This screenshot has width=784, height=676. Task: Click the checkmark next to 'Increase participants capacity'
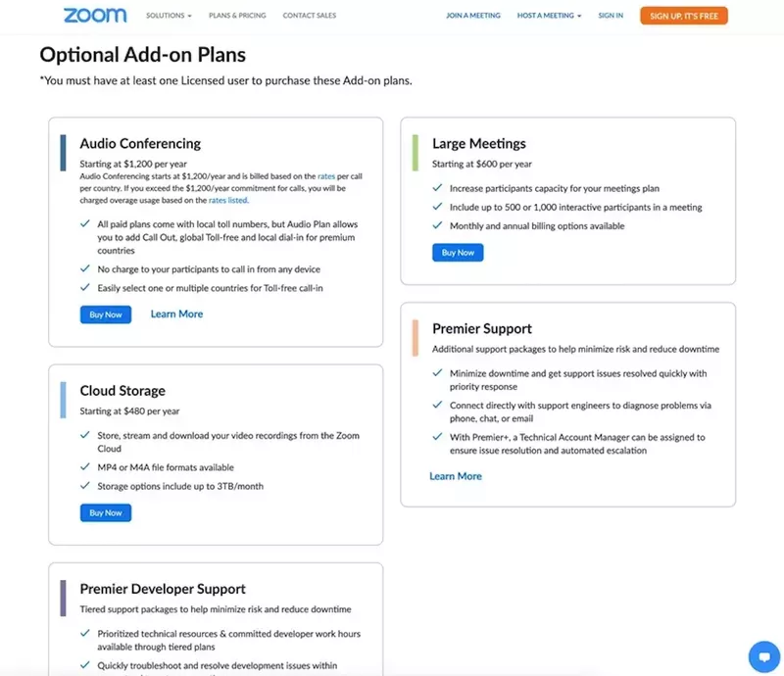point(438,187)
